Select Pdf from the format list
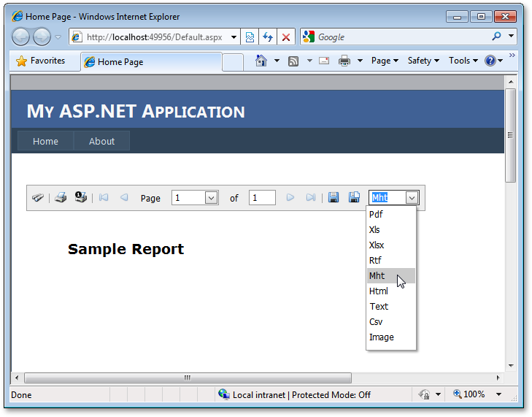The image size is (532, 417). [391, 214]
